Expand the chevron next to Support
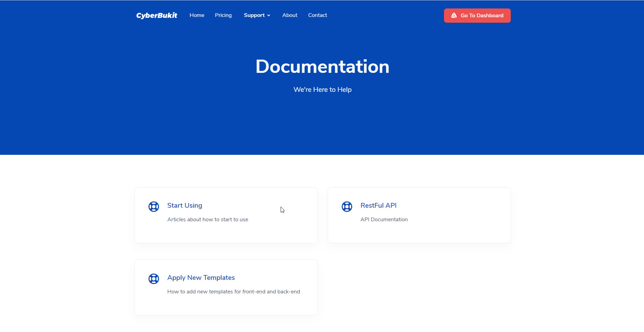Image resolution: width=644 pixels, height=332 pixels. click(268, 15)
